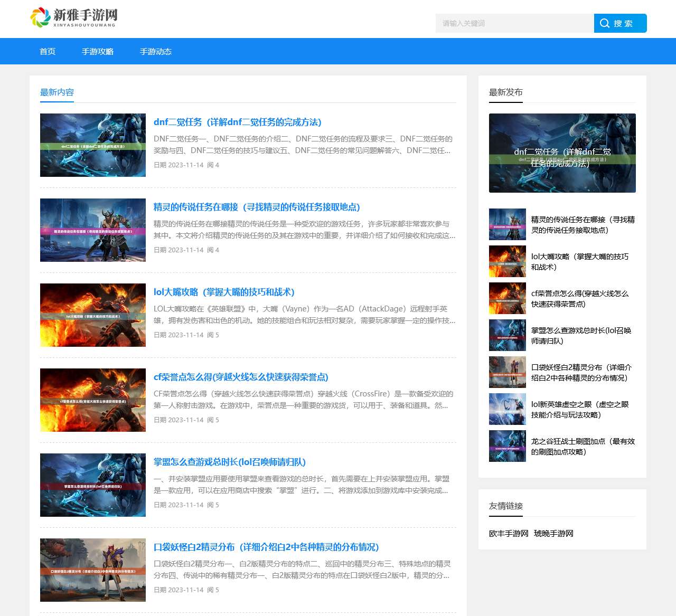Open thumbnail of lol大嘴攻略 article in main list

(93, 315)
